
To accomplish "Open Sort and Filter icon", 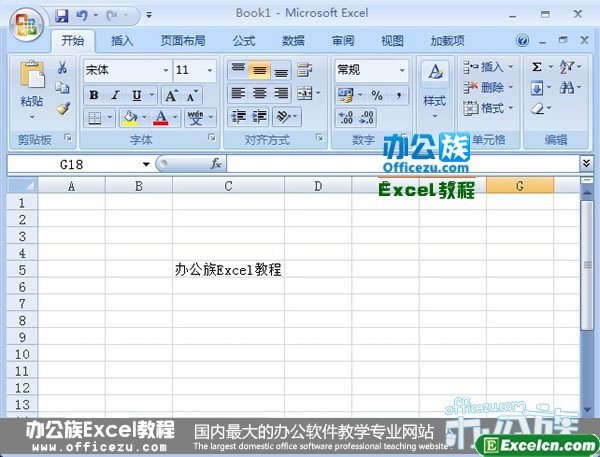I will (567, 67).
